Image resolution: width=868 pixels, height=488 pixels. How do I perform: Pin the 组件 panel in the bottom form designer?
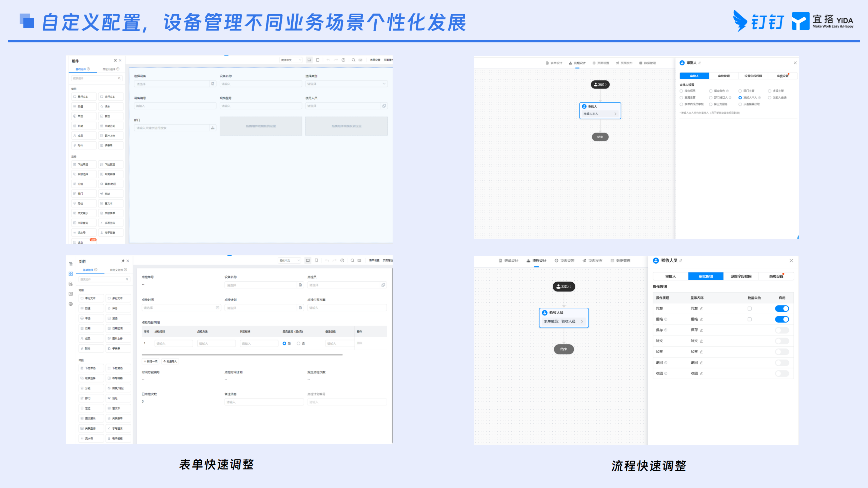coord(123,261)
